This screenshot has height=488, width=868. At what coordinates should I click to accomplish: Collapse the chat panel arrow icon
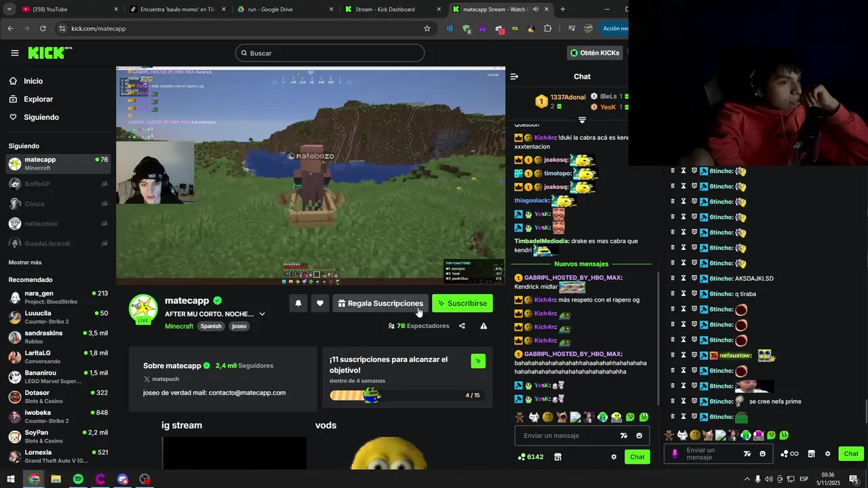514,77
